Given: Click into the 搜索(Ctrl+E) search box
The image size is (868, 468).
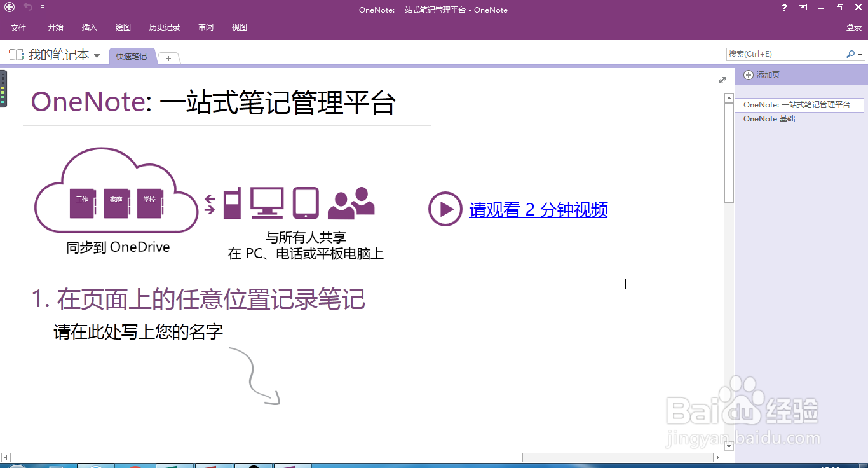Looking at the screenshot, I should pyautogui.click(x=786, y=54).
